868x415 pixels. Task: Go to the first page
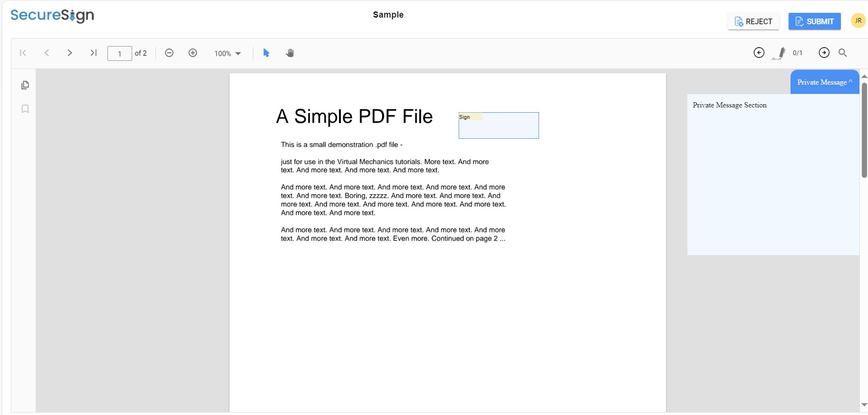coord(23,53)
